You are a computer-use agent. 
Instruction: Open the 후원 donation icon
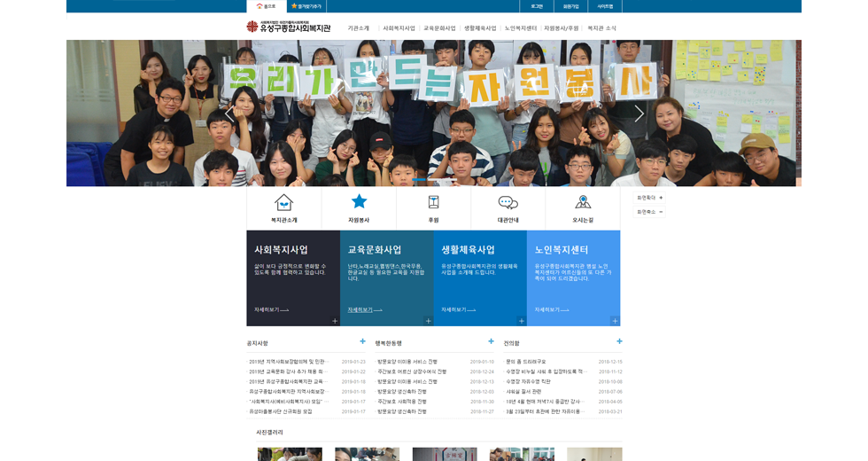pos(433,202)
